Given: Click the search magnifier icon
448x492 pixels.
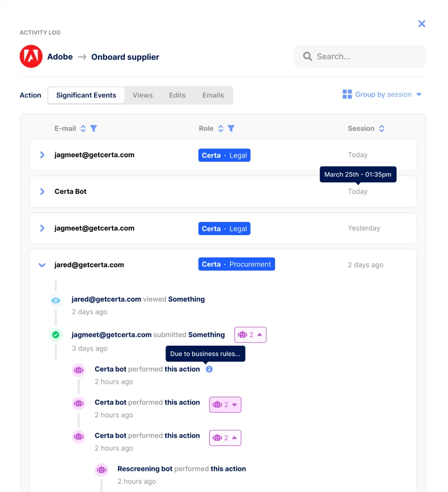Looking at the screenshot, I should [307, 56].
